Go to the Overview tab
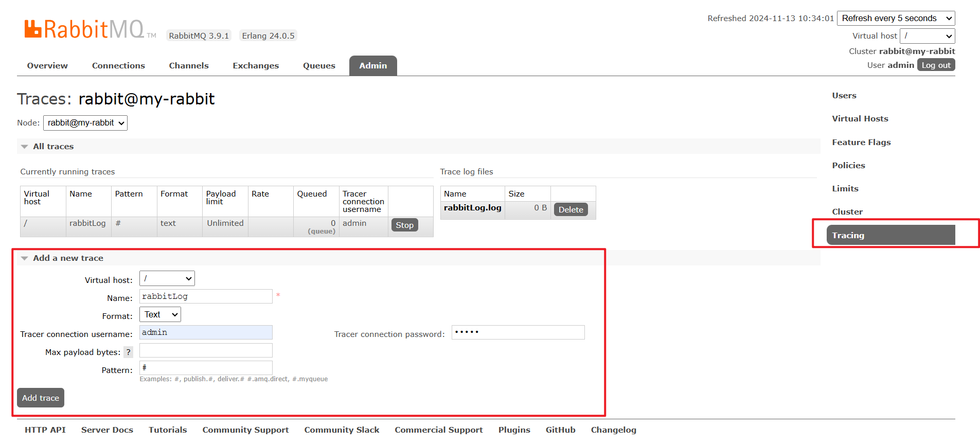980x445 pixels. (47, 66)
